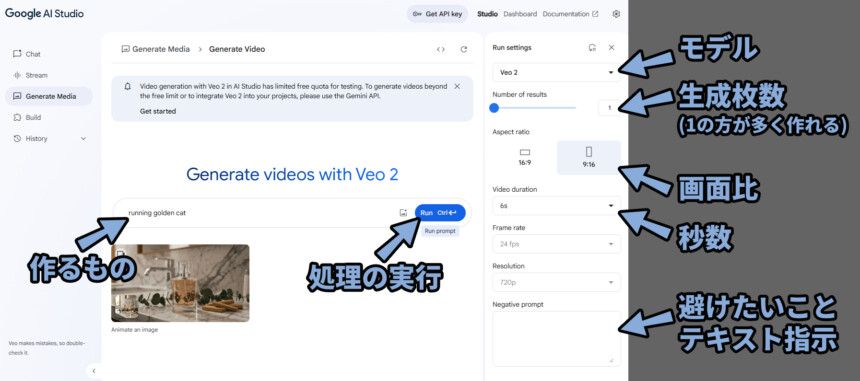Dismiss the Veo 2 quota notice

pyautogui.click(x=457, y=86)
